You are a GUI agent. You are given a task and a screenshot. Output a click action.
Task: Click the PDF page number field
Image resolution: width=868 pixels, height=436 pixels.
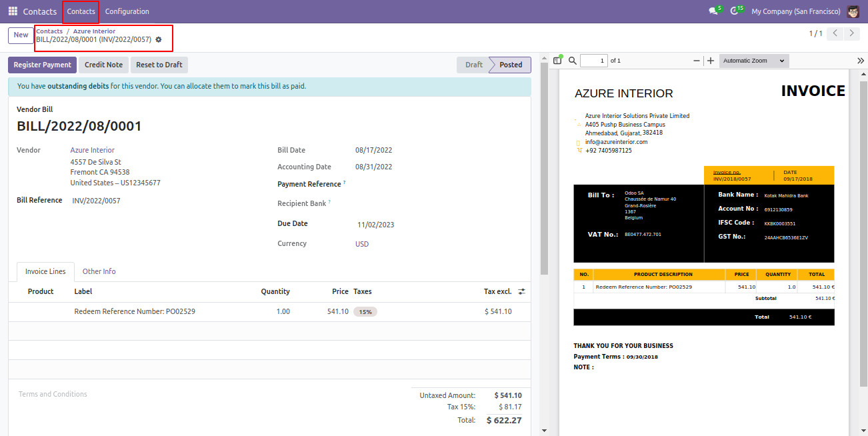tap(593, 61)
